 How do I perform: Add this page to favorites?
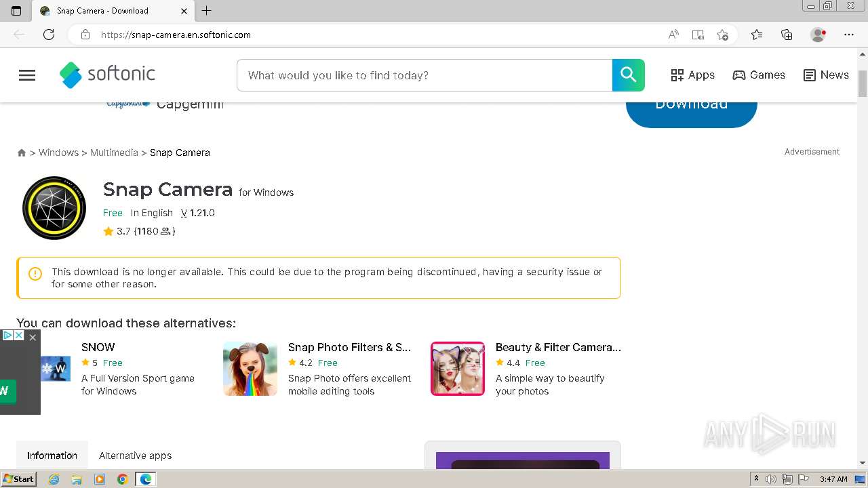tap(722, 35)
